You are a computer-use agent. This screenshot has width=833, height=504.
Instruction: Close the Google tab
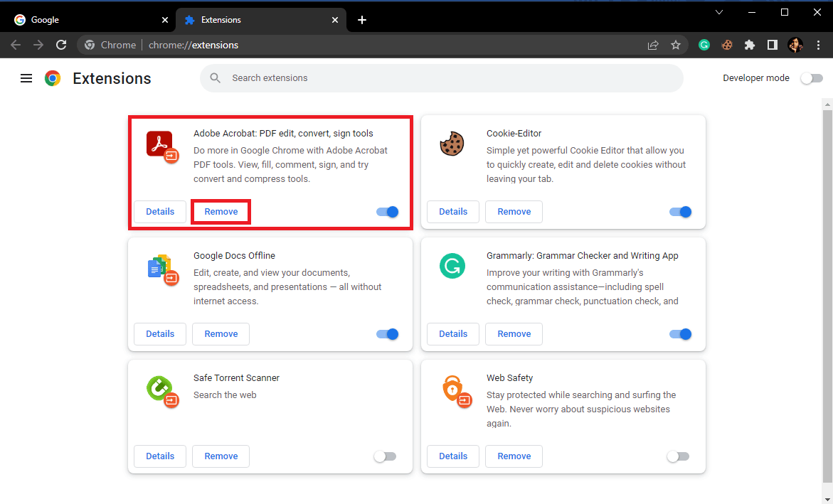[165, 20]
